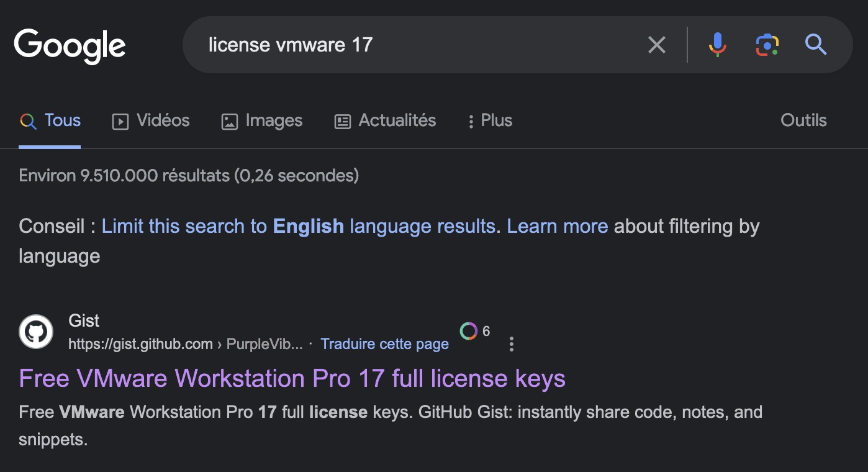Open the Outils search tools
868x472 pixels.
[x=803, y=120]
